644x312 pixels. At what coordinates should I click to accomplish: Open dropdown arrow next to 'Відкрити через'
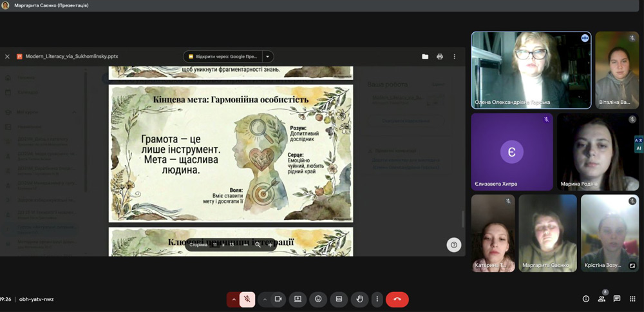pos(268,57)
